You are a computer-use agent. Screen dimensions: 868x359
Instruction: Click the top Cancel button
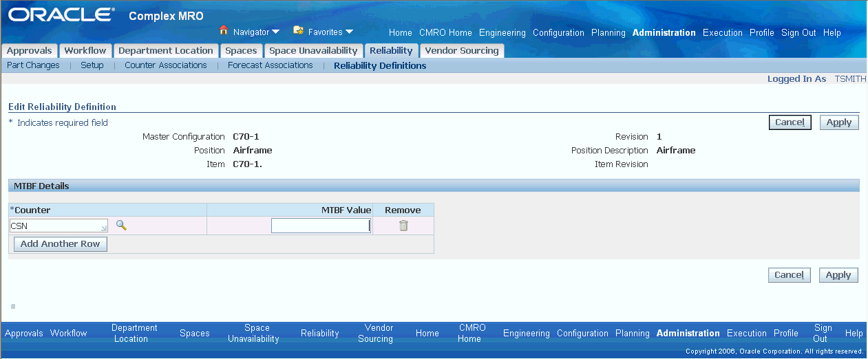click(x=790, y=122)
